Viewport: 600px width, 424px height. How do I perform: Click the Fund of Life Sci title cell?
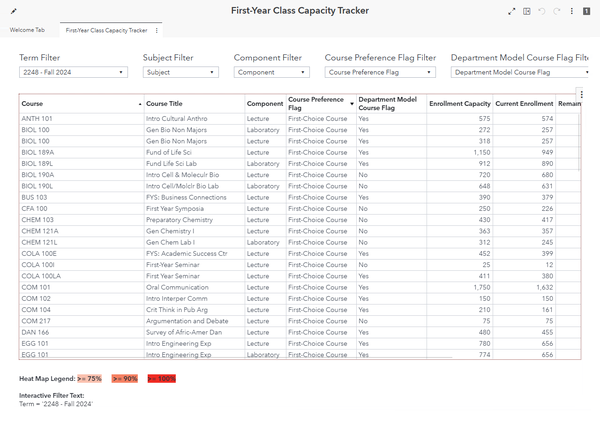[x=194, y=152]
